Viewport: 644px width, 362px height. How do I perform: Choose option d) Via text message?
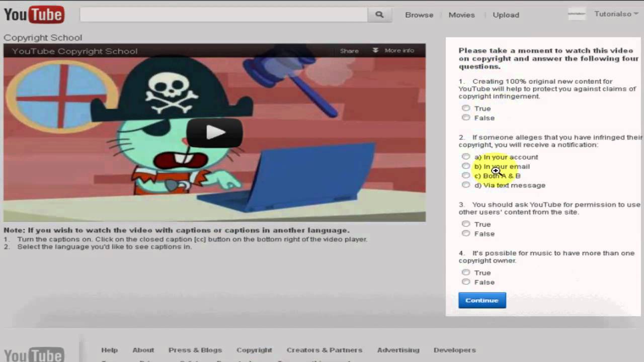[466, 185]
